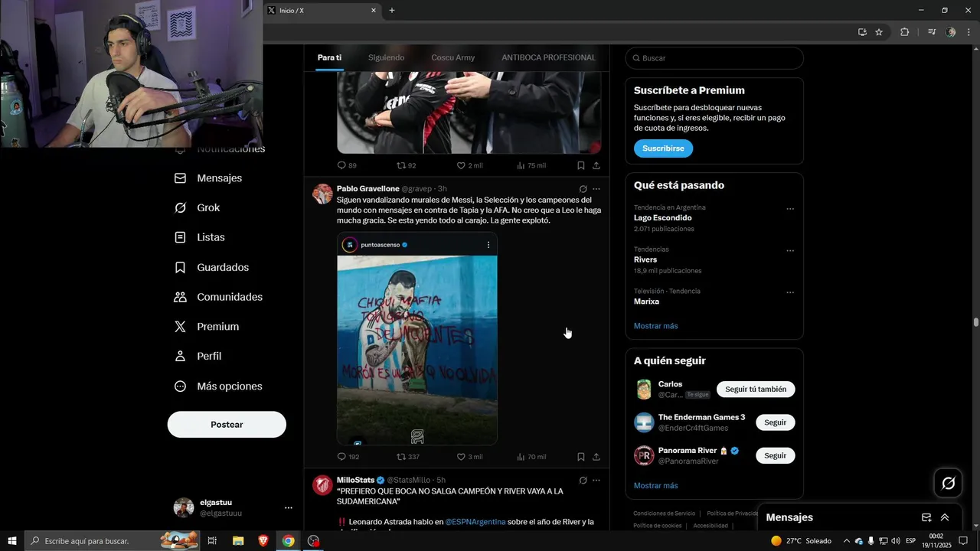980x551 pixels.
Task: Bookmark Pablo Gravellone's post
Action: tap(580, 457)
